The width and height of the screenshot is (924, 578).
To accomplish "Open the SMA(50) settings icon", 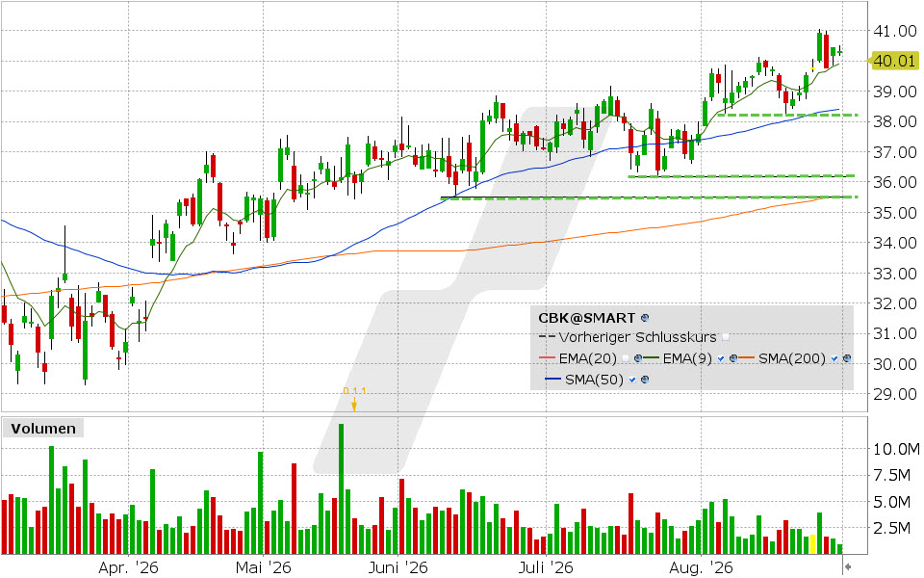I will click(645, 380).
